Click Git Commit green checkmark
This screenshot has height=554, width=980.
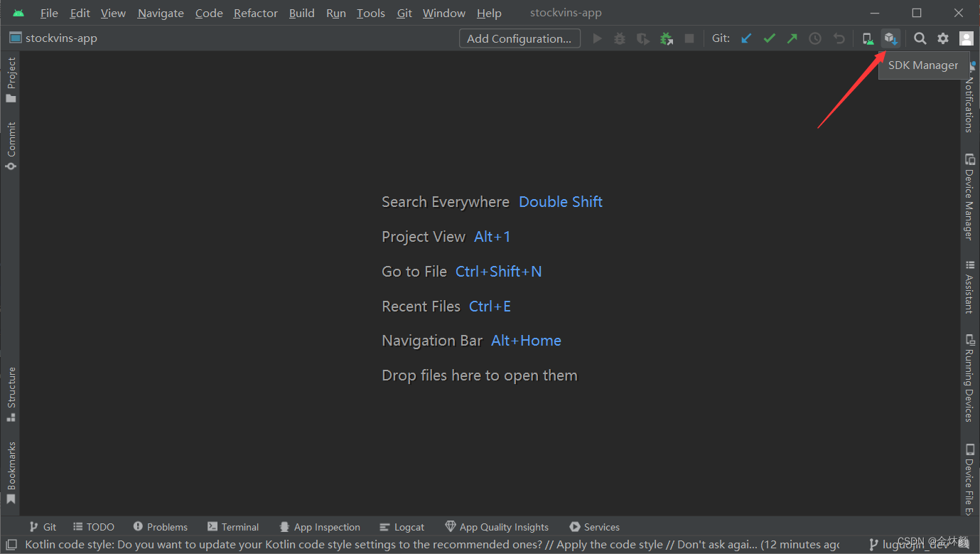click(x=769, y=38)
